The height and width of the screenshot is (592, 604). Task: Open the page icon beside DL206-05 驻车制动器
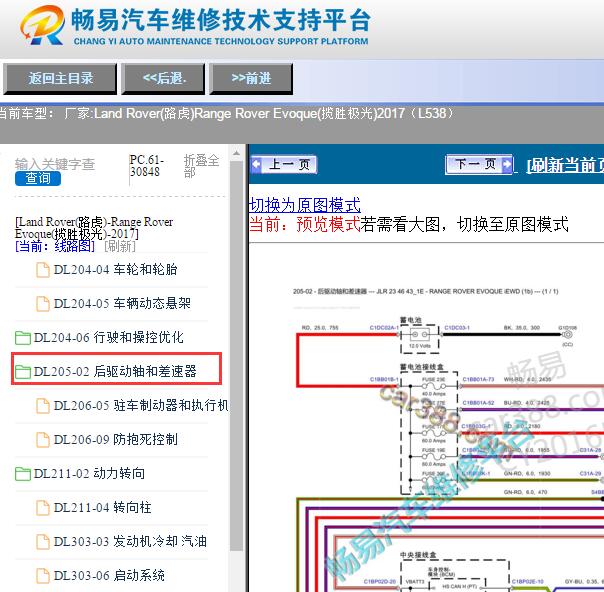(43, 406)
